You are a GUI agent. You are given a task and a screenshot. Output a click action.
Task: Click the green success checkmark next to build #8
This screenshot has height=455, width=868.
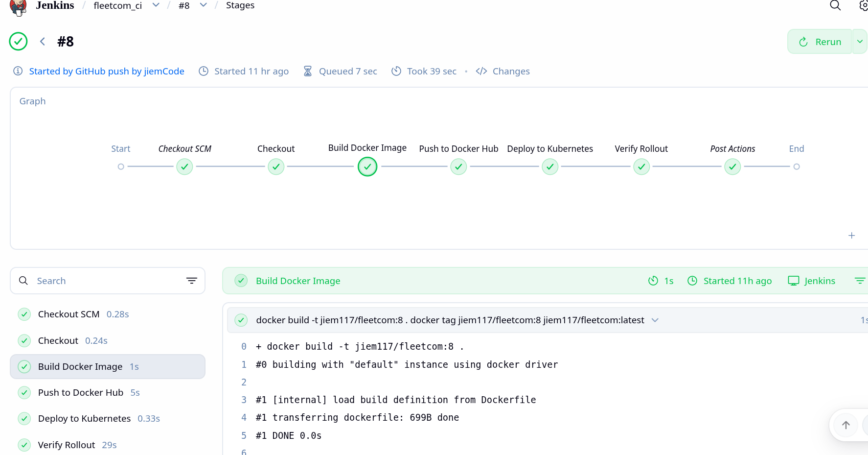pos(18,41)
